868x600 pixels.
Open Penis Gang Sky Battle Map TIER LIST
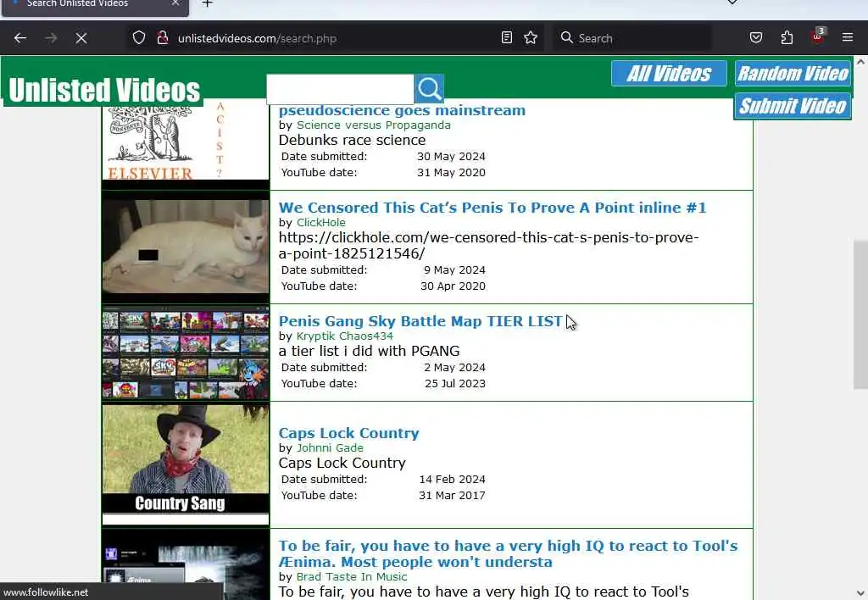[x=420, y=321]
